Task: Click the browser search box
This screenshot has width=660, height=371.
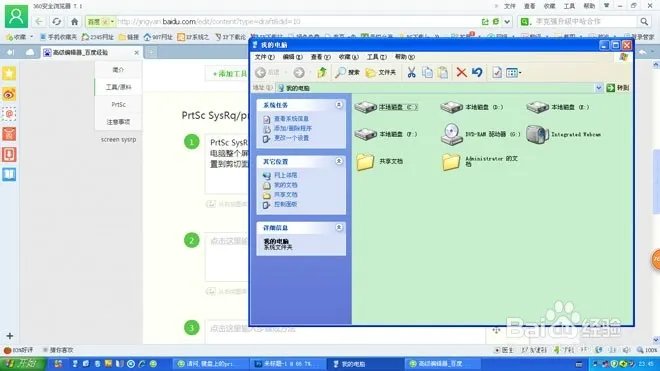Action: tap(585, 21)
